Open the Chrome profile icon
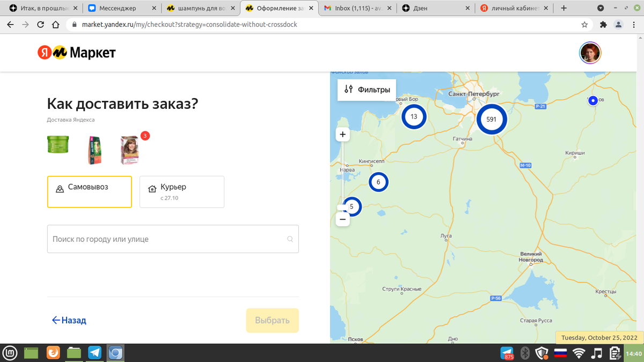644x362 pixels. (618, 25)
